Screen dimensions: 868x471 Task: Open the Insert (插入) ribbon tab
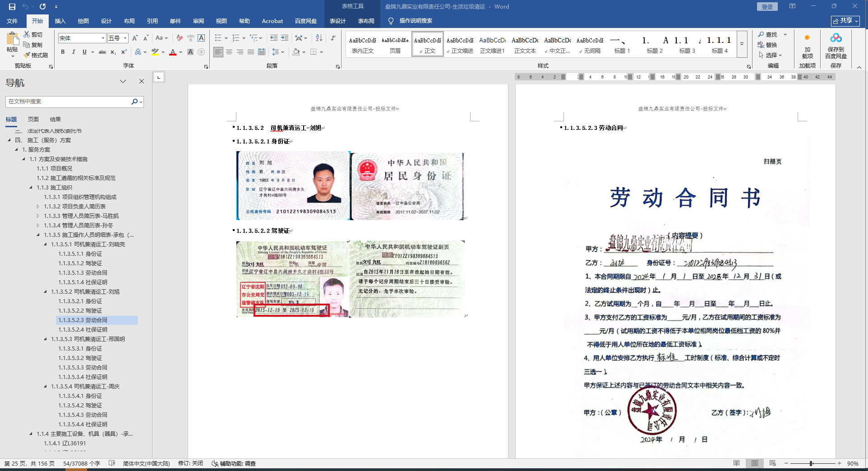point(60,21)
